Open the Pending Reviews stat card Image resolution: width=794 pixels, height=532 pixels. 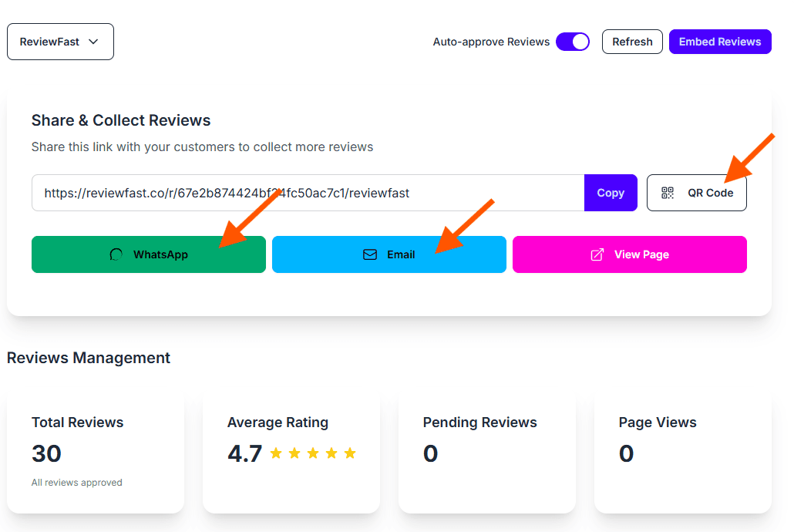click(486, 453)
